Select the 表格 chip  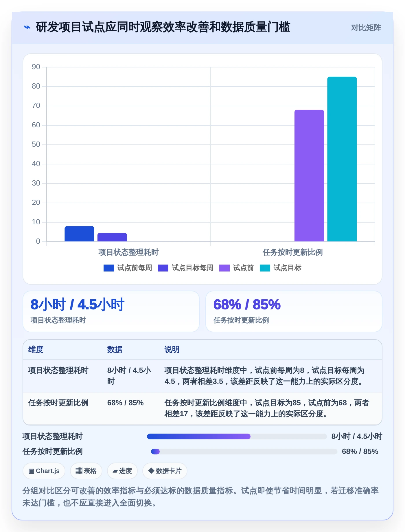[86, 471]
